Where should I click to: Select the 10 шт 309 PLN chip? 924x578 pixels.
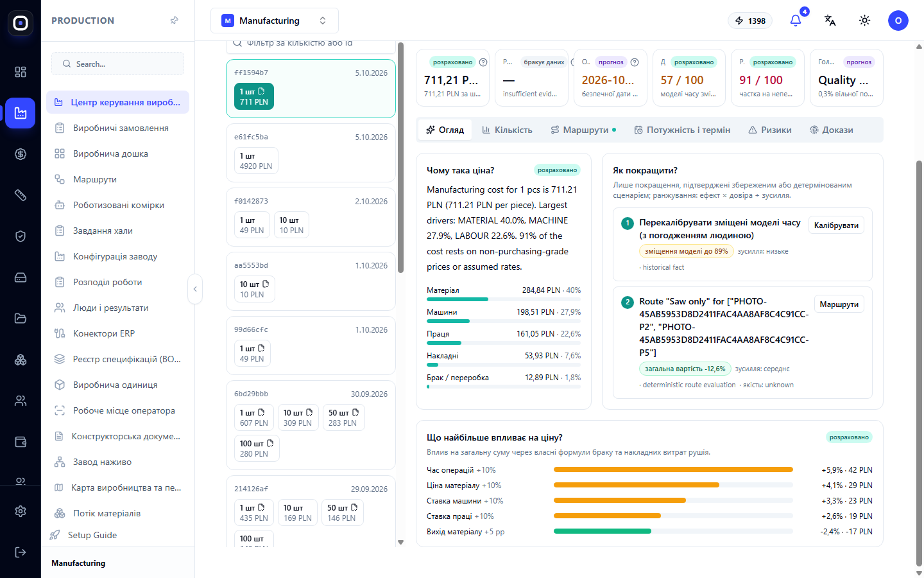tap(298, 417)
